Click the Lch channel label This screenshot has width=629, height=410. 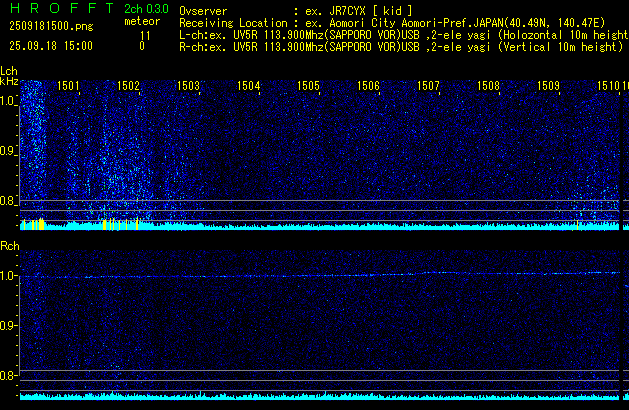[x=9, y=71]
